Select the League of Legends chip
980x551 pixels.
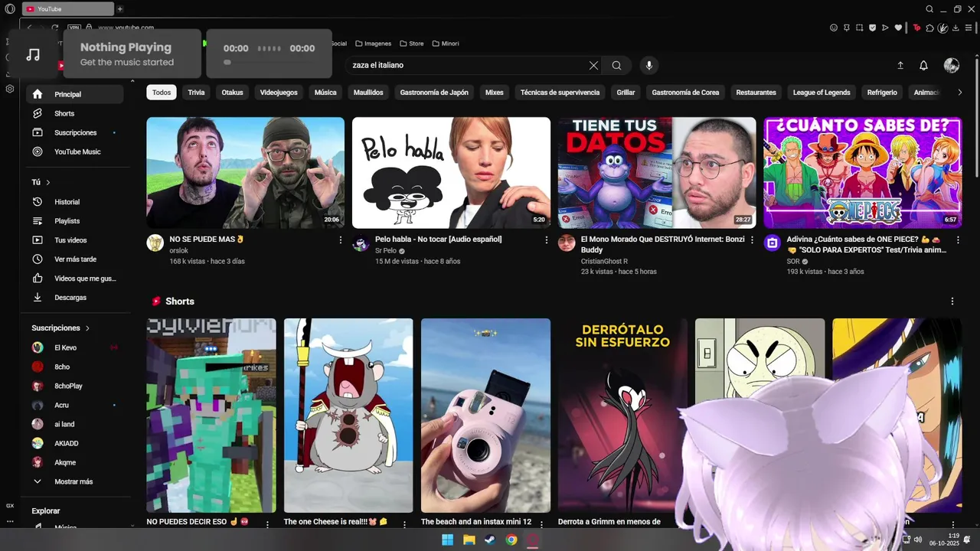822,93
